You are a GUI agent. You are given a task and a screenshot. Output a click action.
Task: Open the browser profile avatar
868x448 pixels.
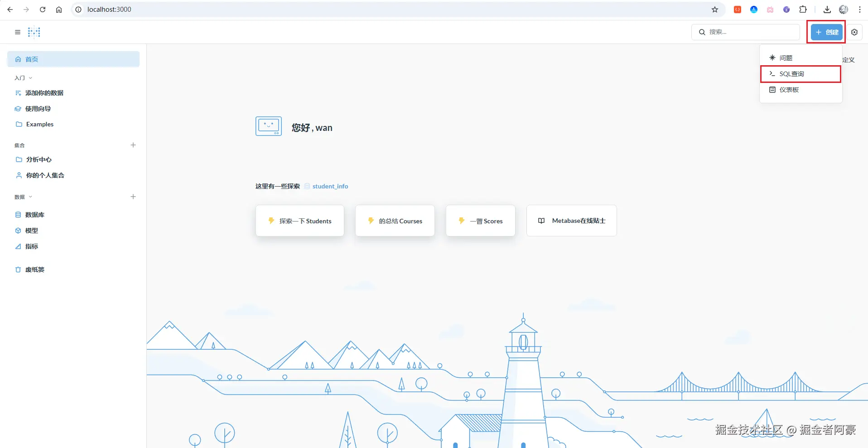[844, 10]
